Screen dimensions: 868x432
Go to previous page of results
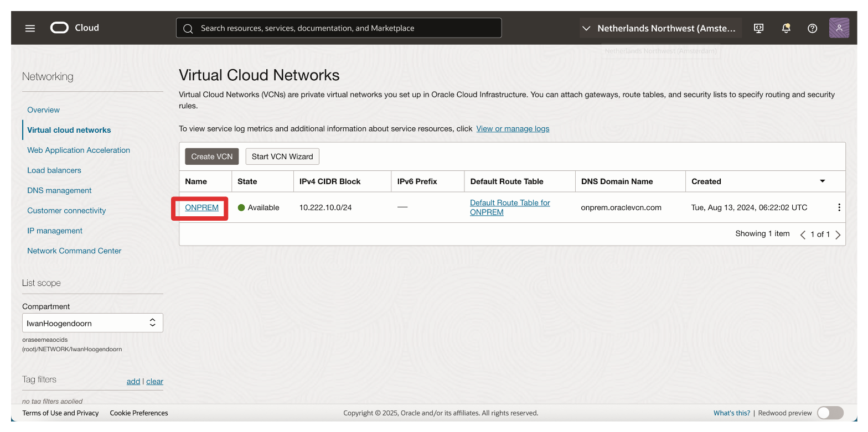click(803, 235)
